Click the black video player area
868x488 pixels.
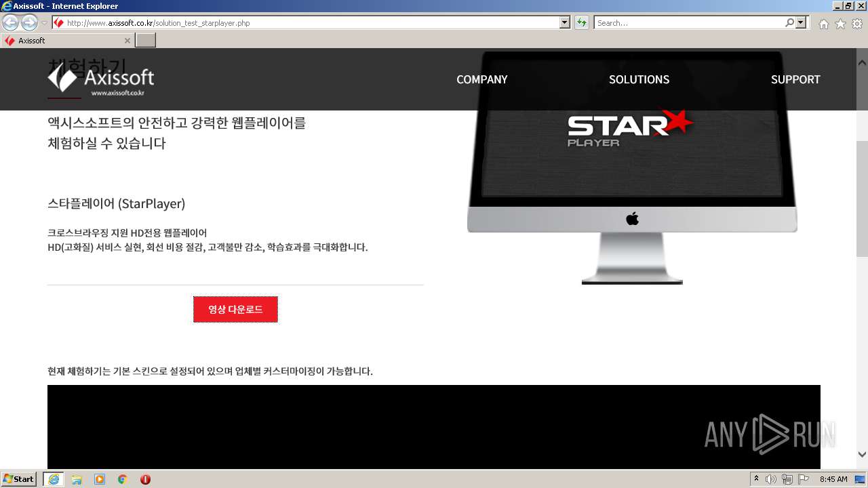[x=434, y=427]
